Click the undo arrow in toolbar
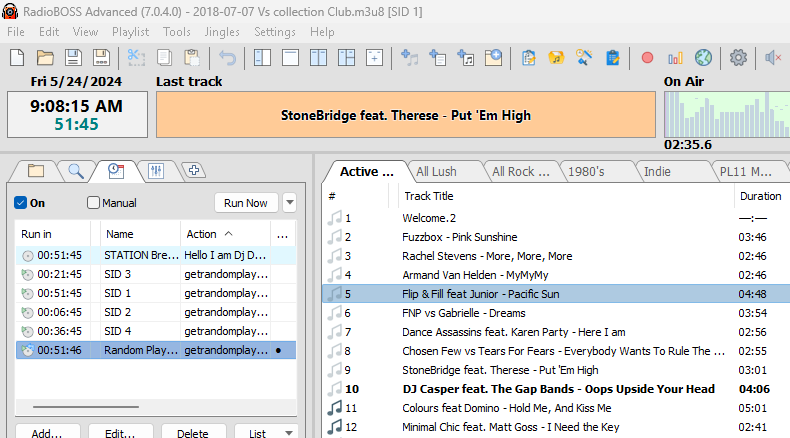The width and height of the screenshot is (790, 438). coord(228,58)
